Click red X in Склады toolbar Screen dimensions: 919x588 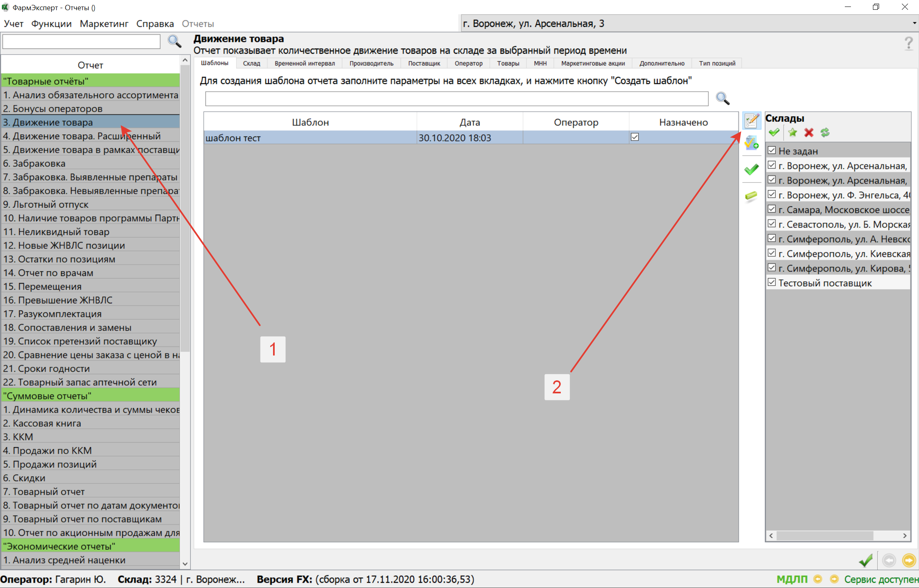(x=809, y=132)
